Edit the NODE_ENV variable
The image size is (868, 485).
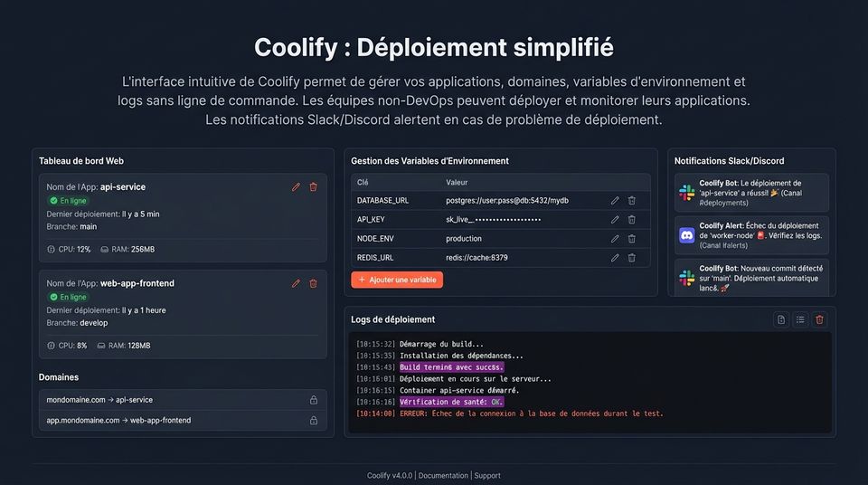(615, 239)
